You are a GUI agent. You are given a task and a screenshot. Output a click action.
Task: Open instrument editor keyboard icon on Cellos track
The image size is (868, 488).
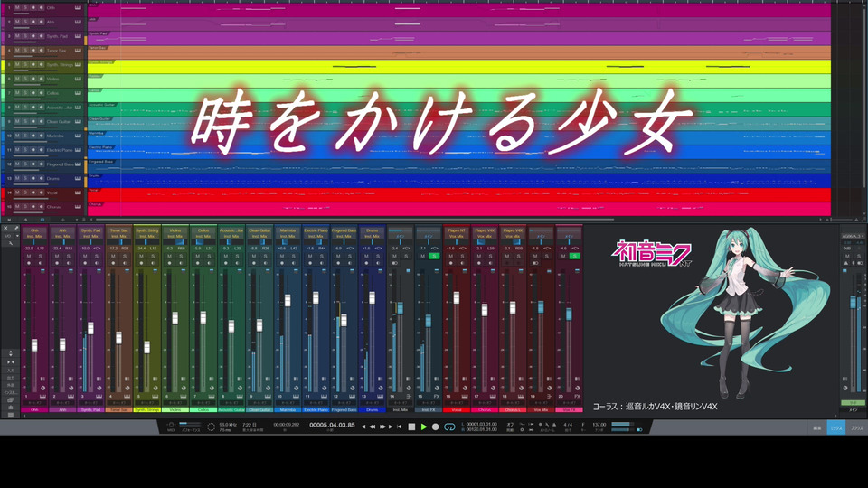(x=78, y=93)
